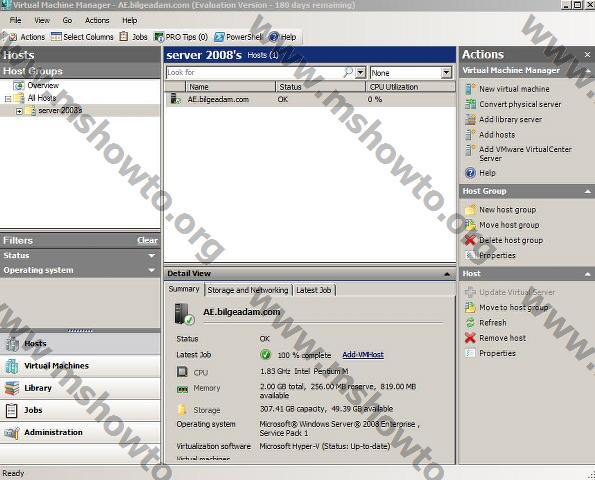Open the Look for dropdown arrow

(360, 72)
